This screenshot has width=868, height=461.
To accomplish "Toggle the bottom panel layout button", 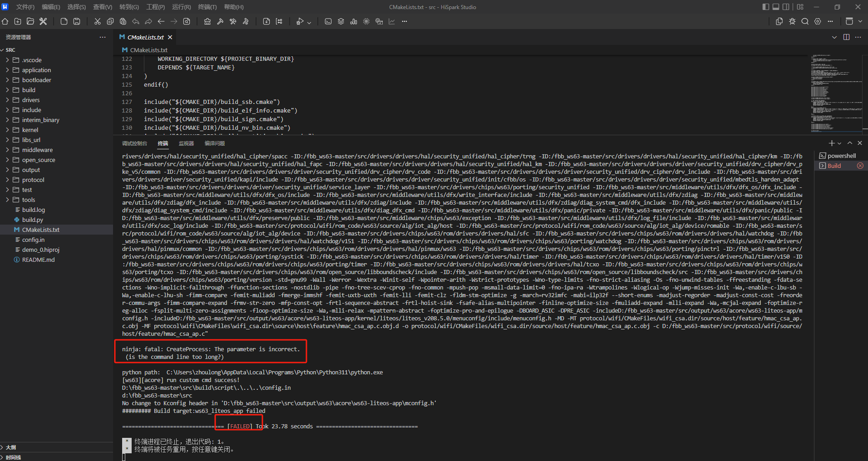I will point(776,7).
